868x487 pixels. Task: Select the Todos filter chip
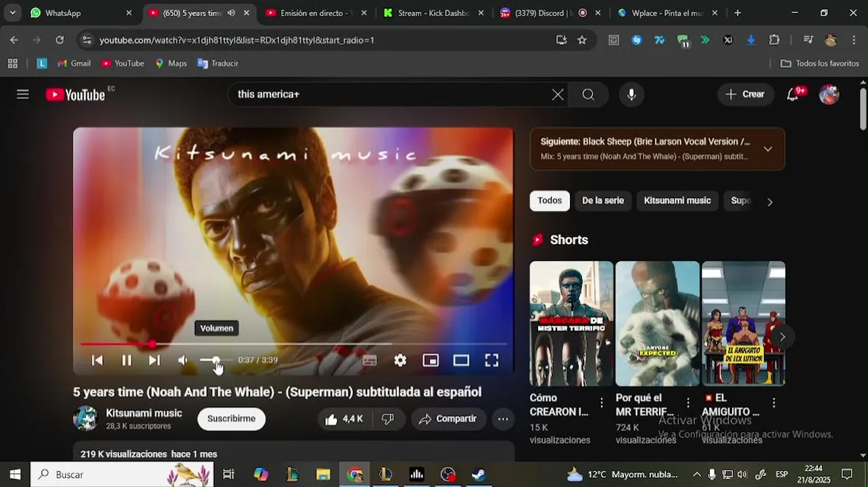pyautogui.click(x=550, y=201)
